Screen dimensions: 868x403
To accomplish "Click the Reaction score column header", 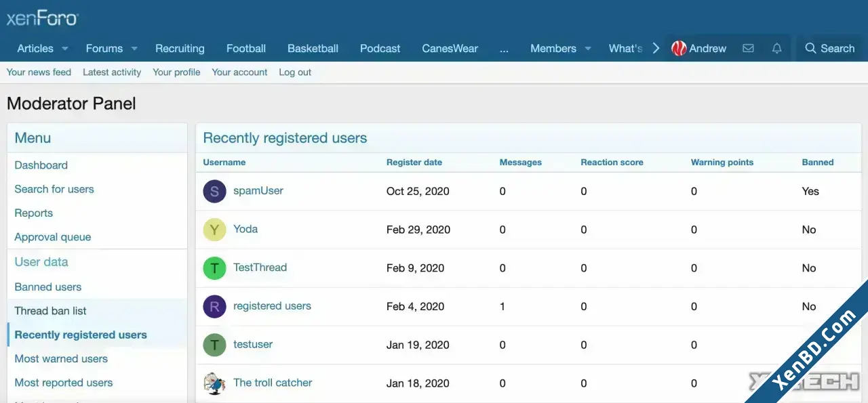I will pyautogui.click(x=612, y=163).
